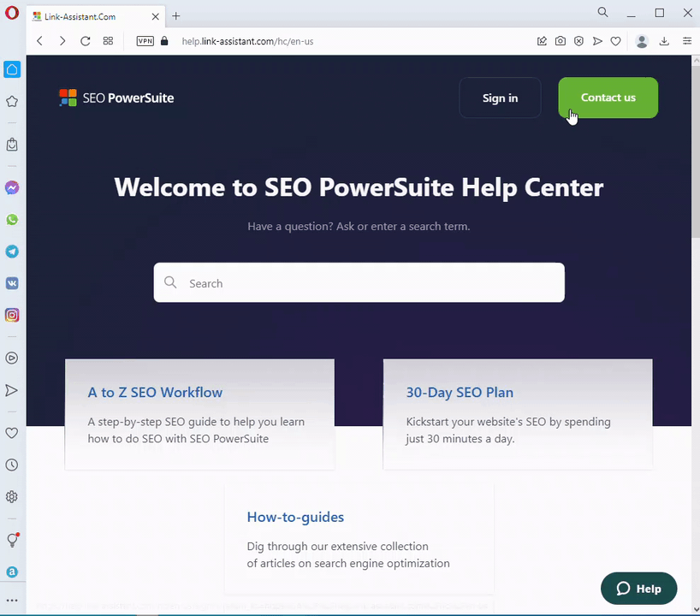Click the magnifier icon in search box
This screenshot has width=700, height=616.
coord(170,282)
